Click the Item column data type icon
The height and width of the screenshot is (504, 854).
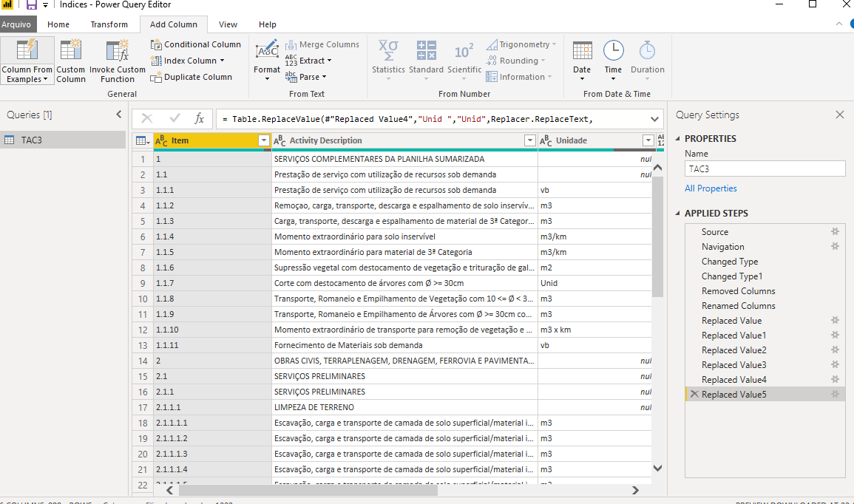162,141
